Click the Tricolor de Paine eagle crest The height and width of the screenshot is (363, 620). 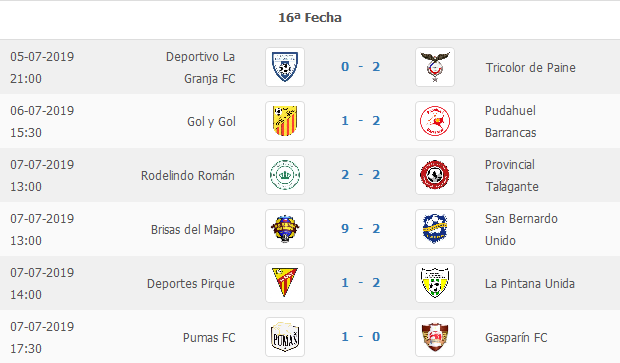(435, 67)
